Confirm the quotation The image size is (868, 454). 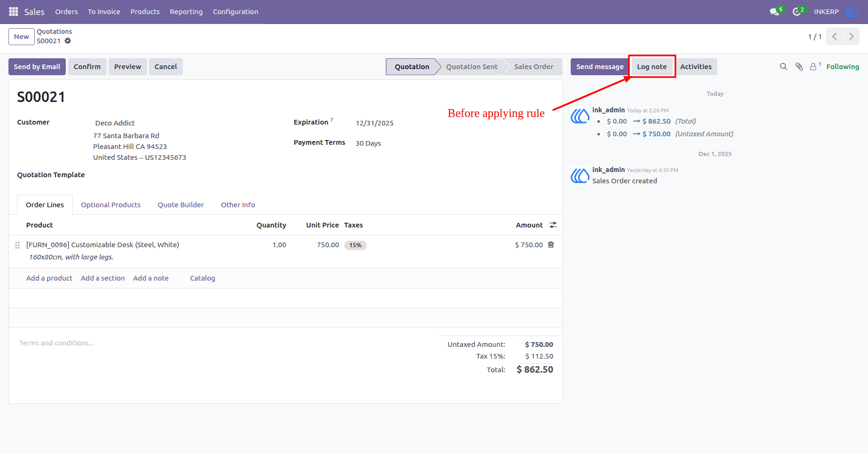87,67
